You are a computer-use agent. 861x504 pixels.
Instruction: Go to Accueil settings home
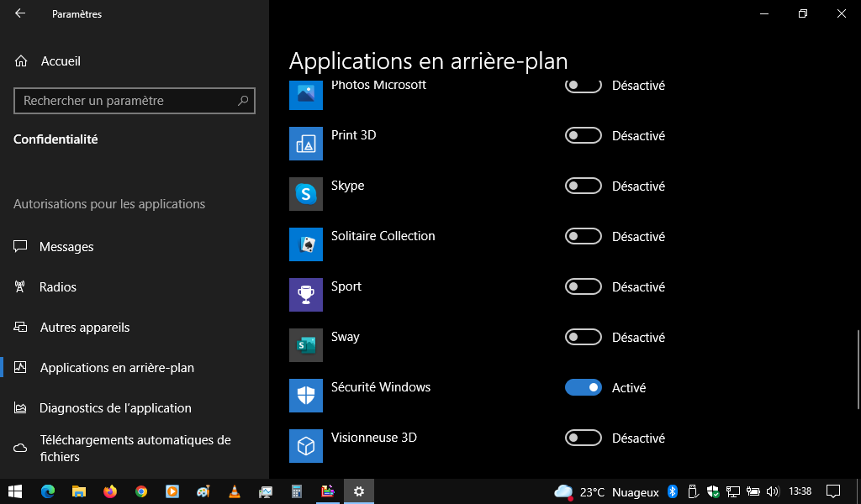click(61, 61)
